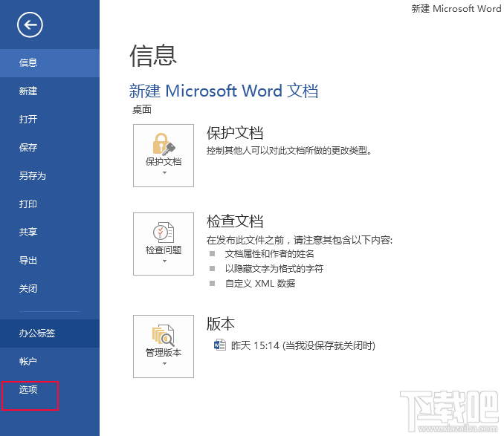Click the 保护文档 section heading
504x436 pixels.
click(235, 133)
